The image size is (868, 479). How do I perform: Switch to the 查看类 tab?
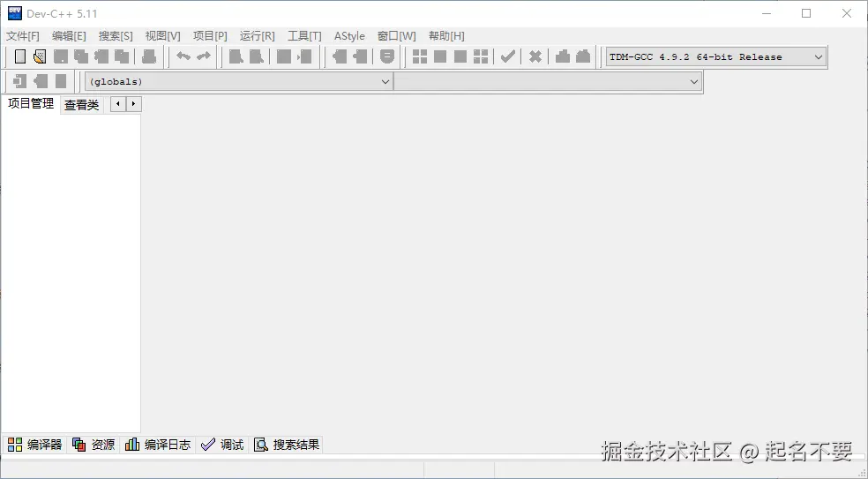[81, 105]
